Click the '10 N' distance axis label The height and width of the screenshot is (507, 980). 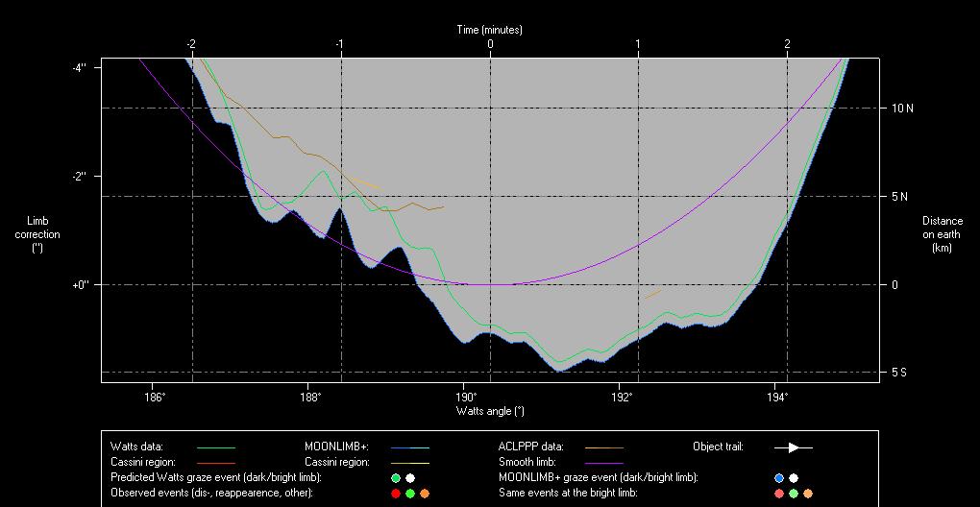(902, 109)
